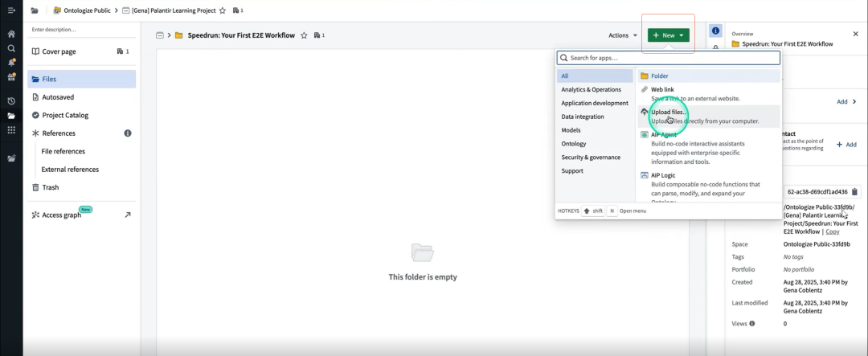Click the No tags text
This screenshot has height=356, width=868.
point(794,257)
